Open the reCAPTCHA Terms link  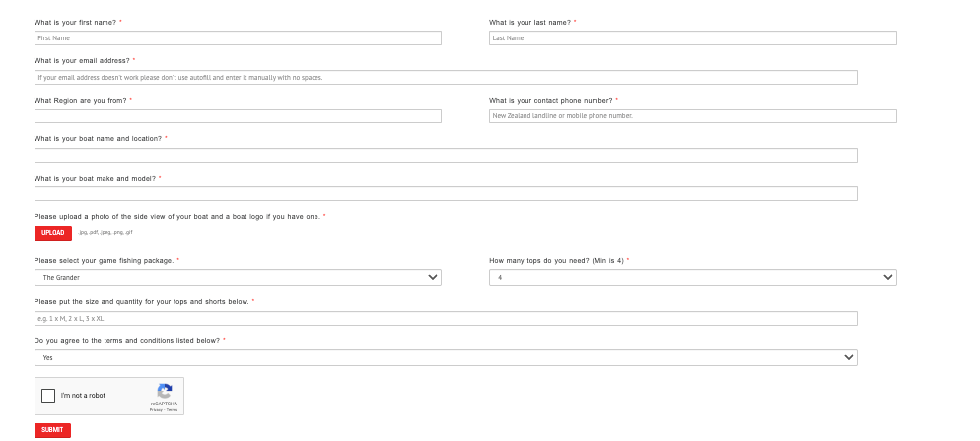point(173,409)
